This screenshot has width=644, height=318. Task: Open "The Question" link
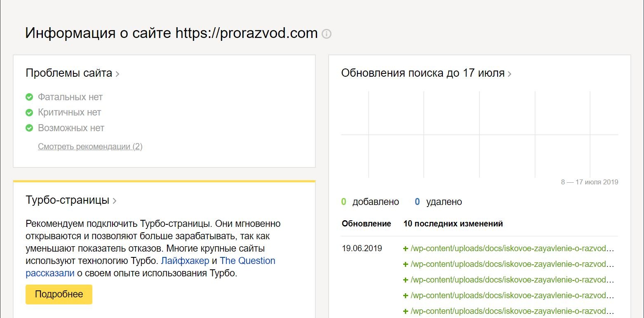[x=247, y=261]
